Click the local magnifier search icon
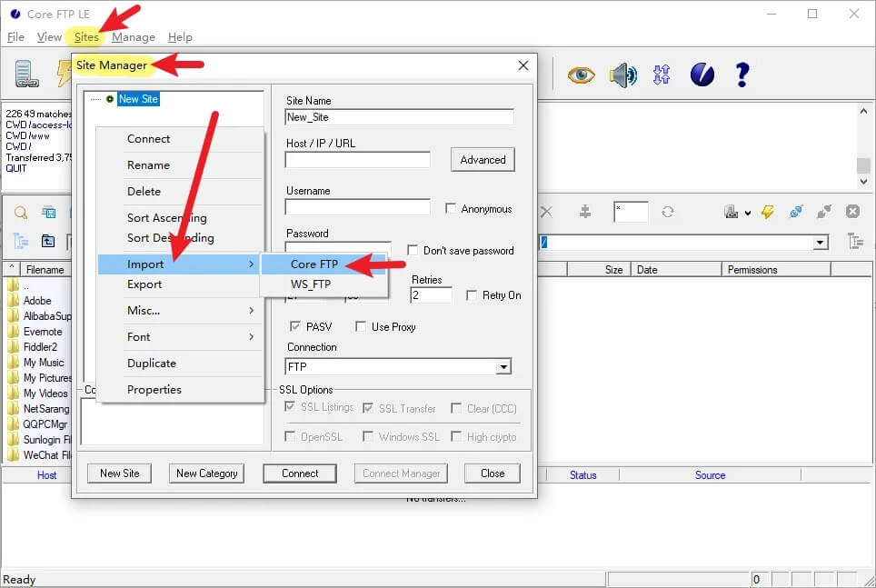The height and width of the screenshot is (588, 876). pyautogui.click(x=21, y=213)
